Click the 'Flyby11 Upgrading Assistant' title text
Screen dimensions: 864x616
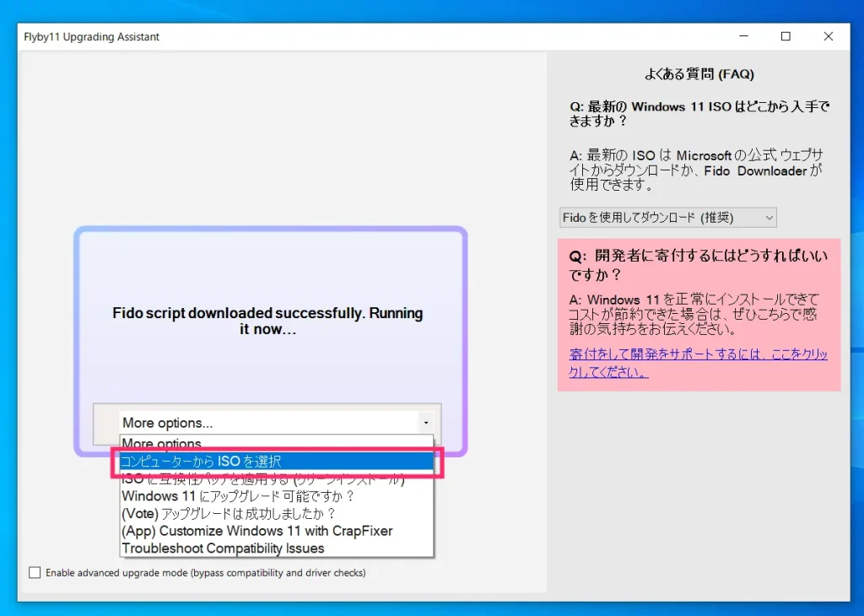(x=91, y=37)
